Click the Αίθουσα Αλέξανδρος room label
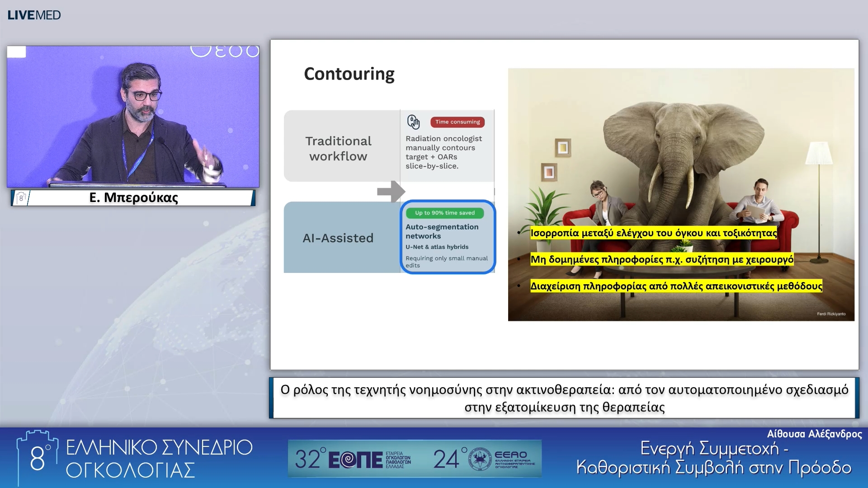This screenshot has height=488, width=868. point(814,434)
